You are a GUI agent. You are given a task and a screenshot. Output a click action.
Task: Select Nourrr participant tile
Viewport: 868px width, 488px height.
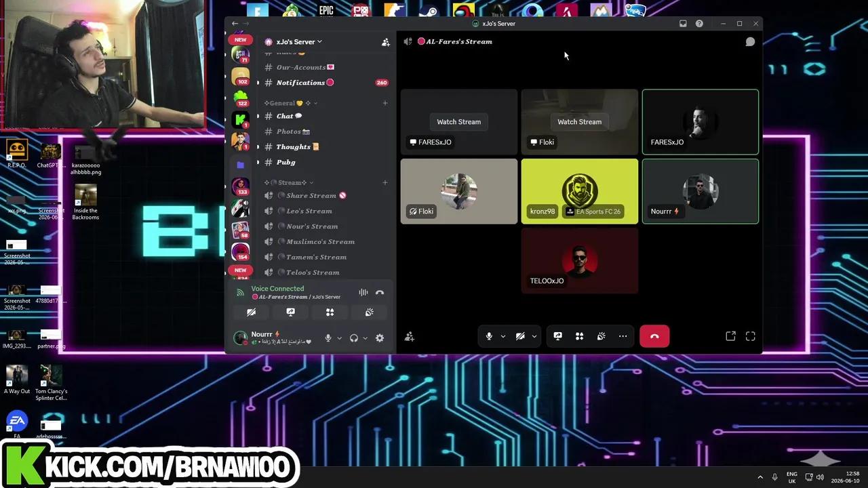tap(701, 191)
